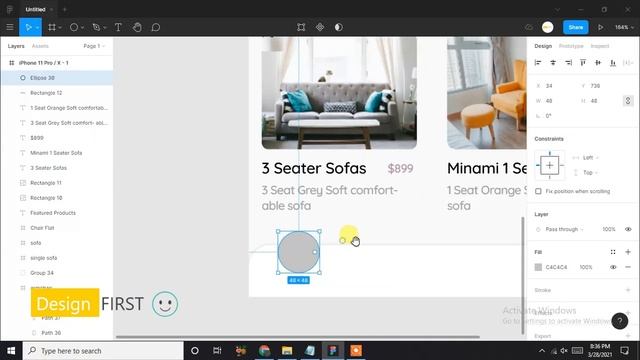
Task: Open Frame tool dropdown arrow
Action: (60, 27)
